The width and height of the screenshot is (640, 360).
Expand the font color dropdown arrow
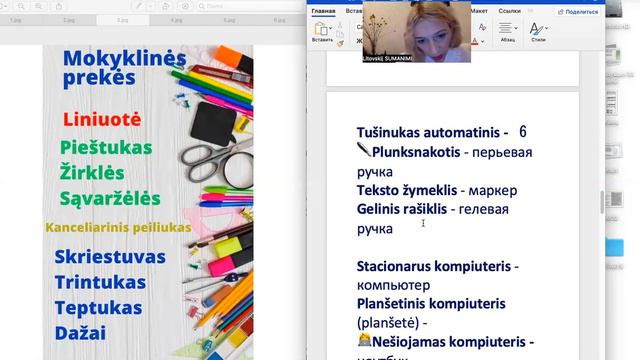(482, 41)
